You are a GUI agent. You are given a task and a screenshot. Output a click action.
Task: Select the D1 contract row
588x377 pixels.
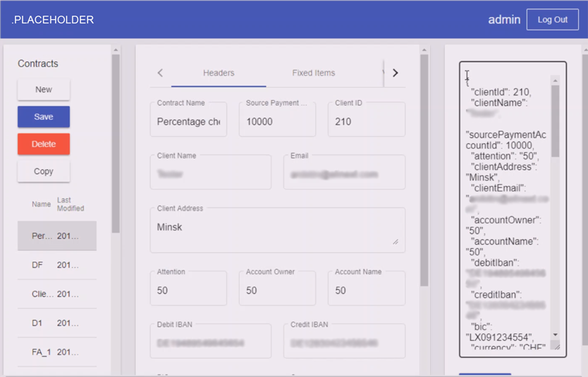(x=56, y=323)
